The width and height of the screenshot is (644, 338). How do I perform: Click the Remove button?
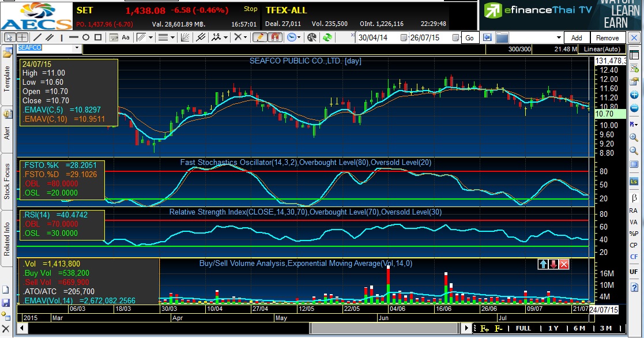tap(607, 38)
